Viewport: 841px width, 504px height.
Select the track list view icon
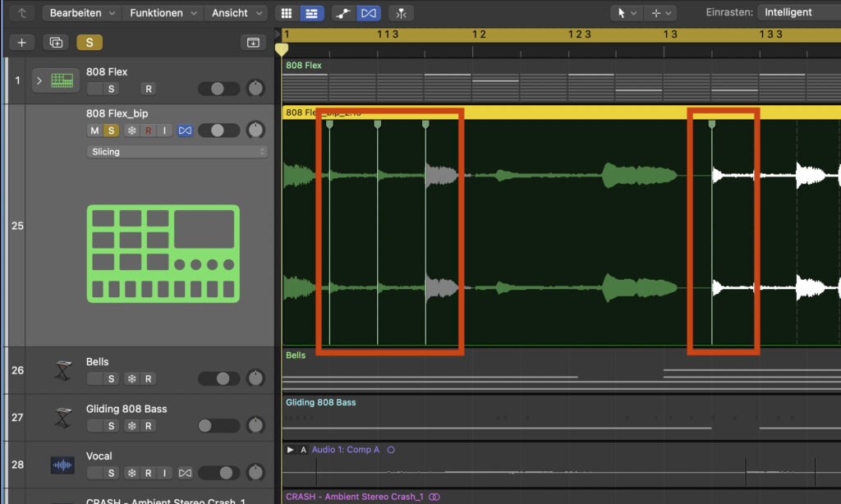click(x=311, y=13)
